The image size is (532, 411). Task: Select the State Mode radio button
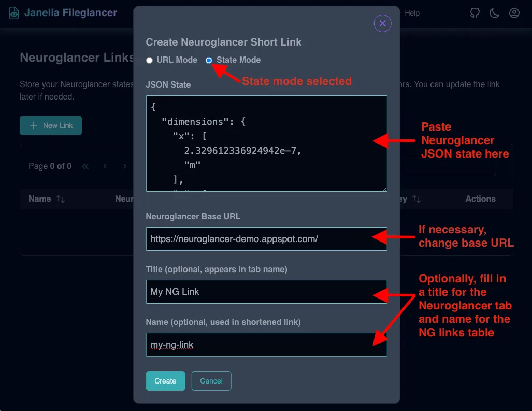209,60
